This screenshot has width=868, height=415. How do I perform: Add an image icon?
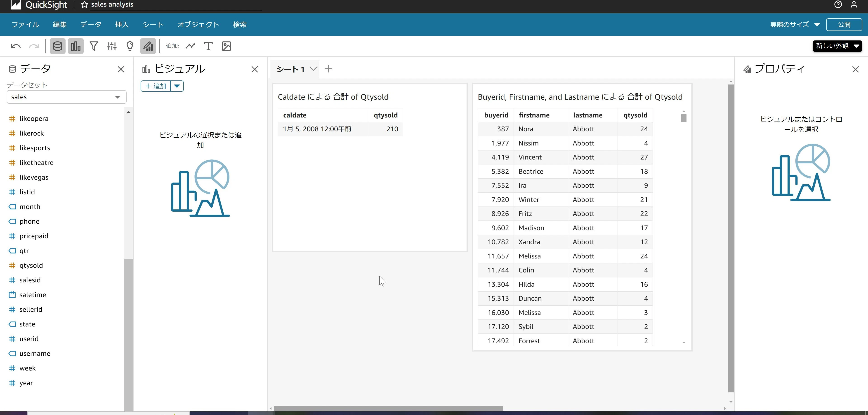[226, 46]
